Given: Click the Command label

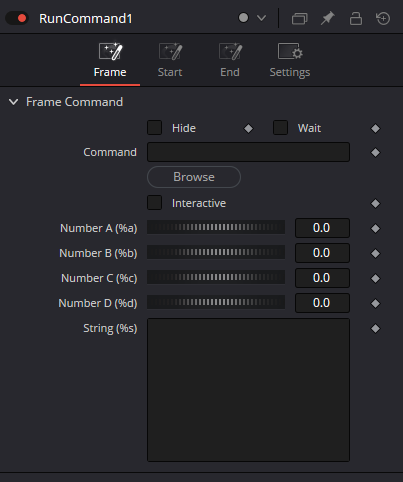Looking at the screenshot, I should pyautogui.click(x=110, y=152).
